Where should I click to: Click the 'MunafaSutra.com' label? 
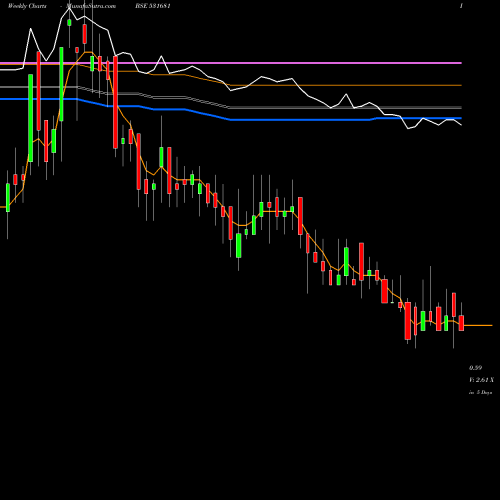[91, 6]
